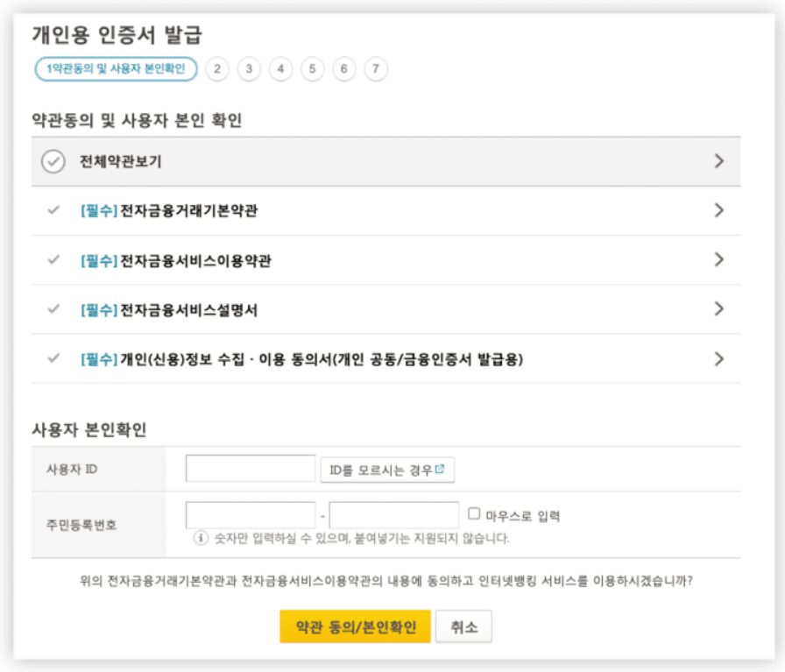Click the checkmark circle beside 전체약관보기
This screenshot has width=785, height=672.
pyautogui.click(x=53, y=161)
